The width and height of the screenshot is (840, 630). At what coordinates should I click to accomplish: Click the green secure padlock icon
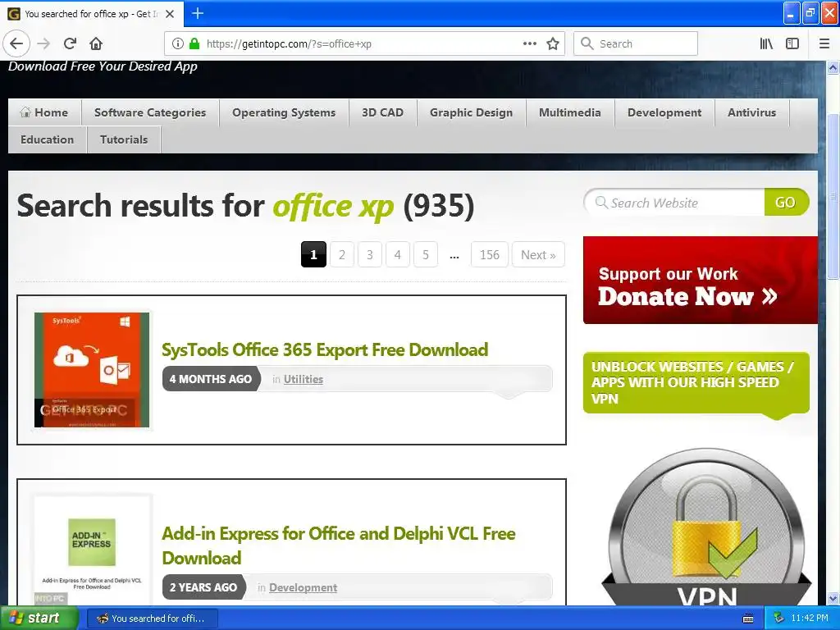(x=194, y=44)
